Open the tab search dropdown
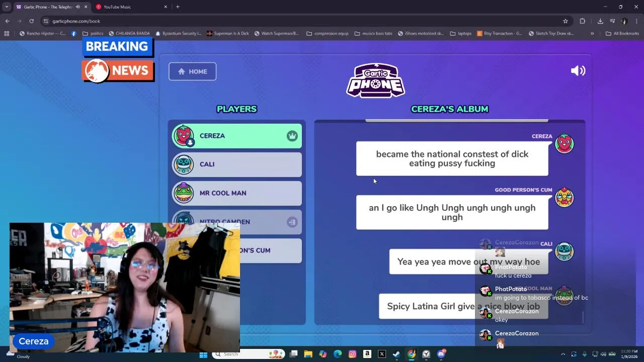 pos(7,7)
